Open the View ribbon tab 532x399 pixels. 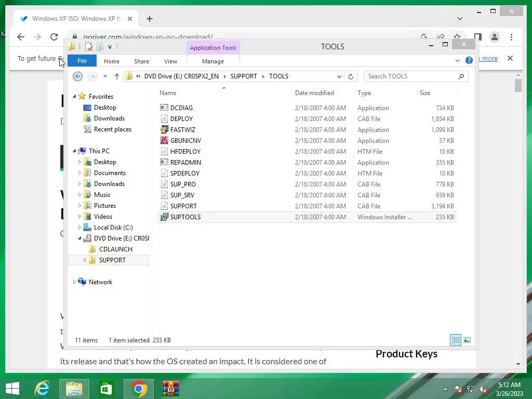(170, 61)
